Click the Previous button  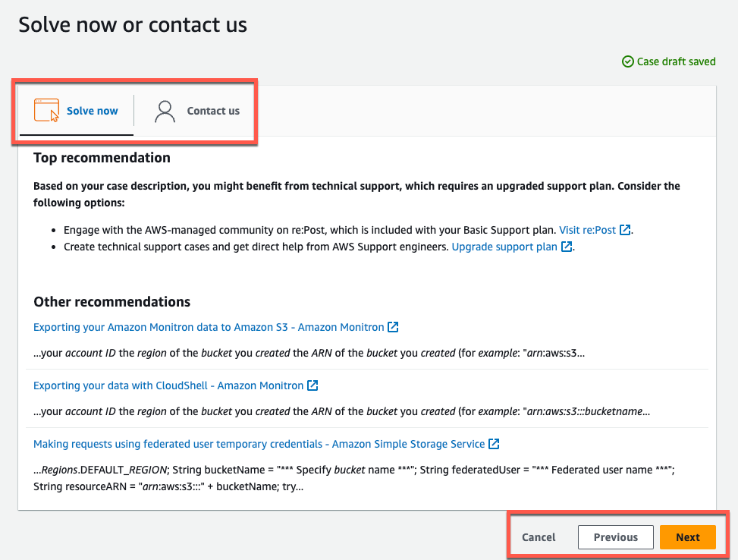(x=615, y=536)
